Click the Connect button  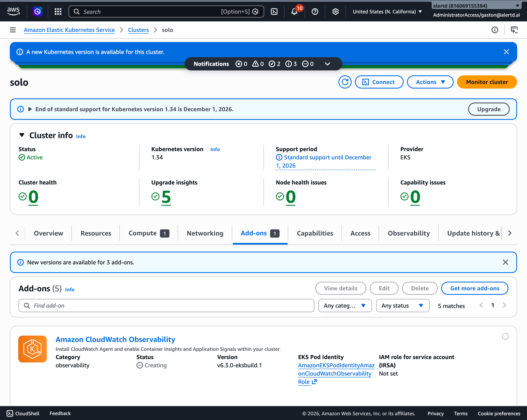pos(379,82)
